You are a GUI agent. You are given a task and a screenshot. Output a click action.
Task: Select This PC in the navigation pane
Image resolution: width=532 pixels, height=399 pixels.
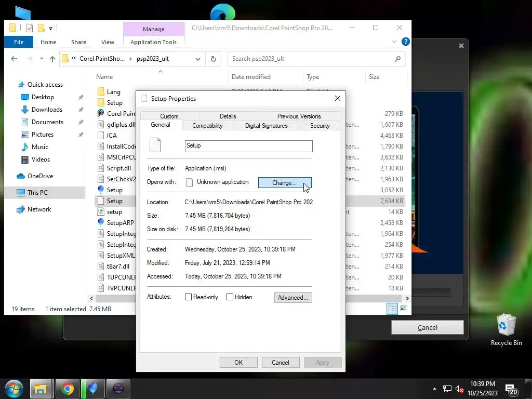tap(37, 193)
